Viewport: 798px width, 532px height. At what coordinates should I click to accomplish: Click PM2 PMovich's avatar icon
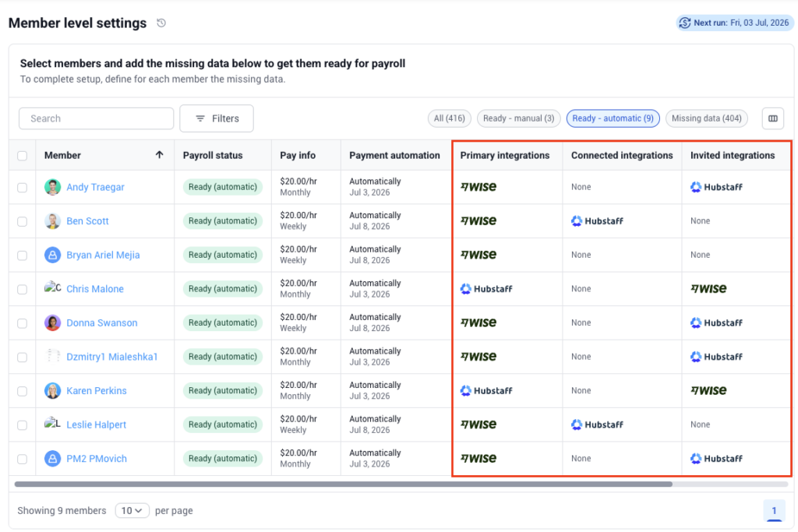[x=52, y=459]
